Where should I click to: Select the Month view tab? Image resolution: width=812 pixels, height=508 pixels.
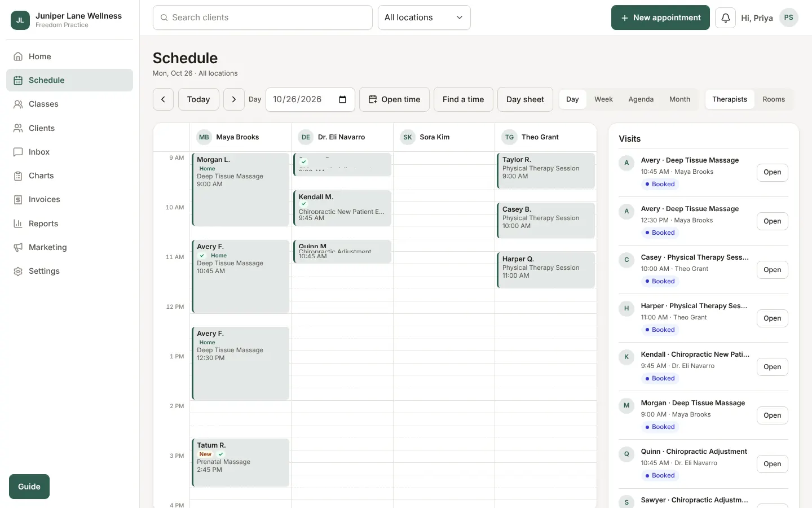click(679, 99)
